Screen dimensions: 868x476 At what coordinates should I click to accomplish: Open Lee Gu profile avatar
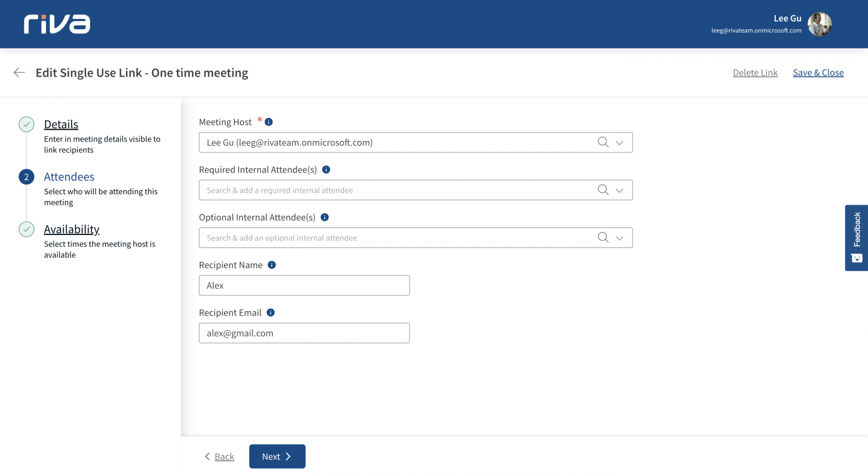click(820, 24)
